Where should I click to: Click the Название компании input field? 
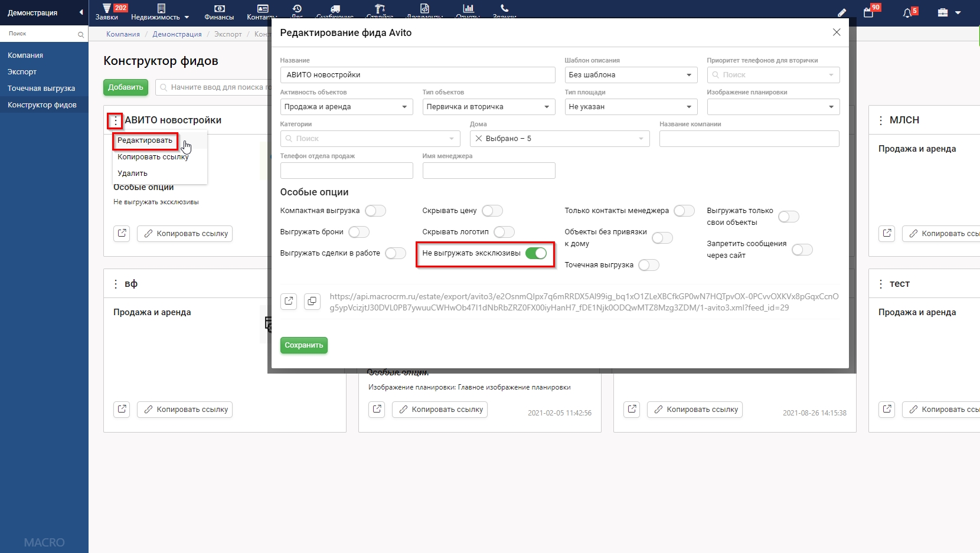coord(749,139)
